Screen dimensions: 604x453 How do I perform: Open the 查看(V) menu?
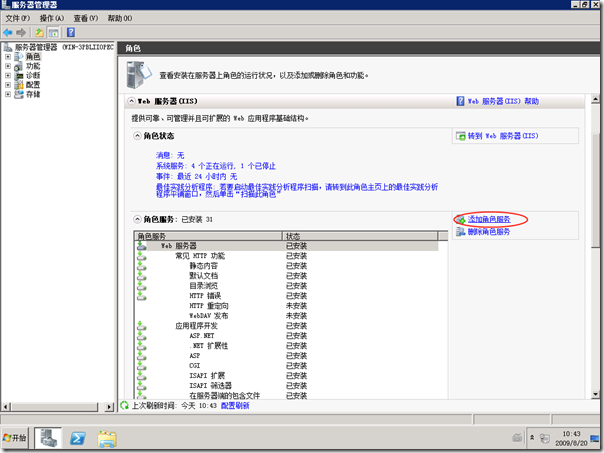click(x=86, y=18)
